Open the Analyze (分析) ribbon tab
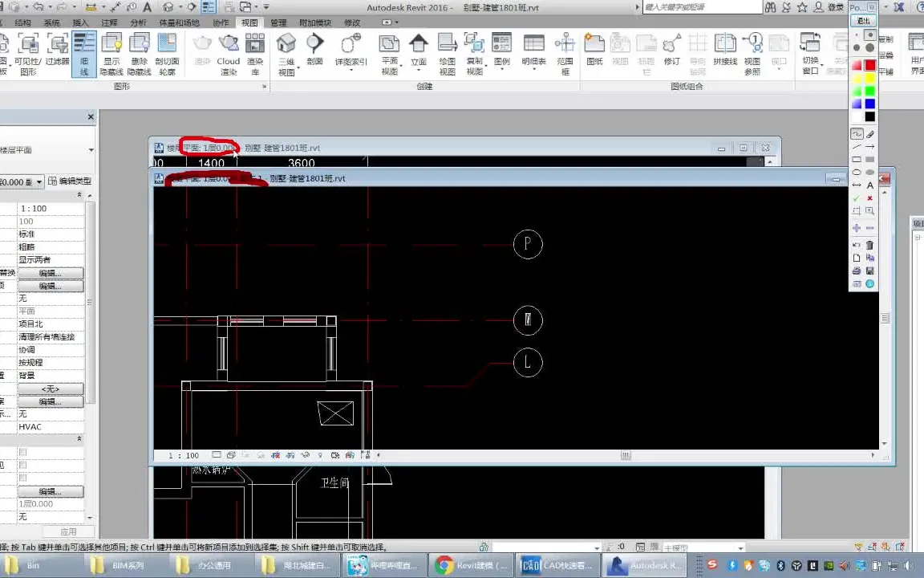The height and width of the screenshot is (578, 924). pyautogui.click(x=138, y=22)
